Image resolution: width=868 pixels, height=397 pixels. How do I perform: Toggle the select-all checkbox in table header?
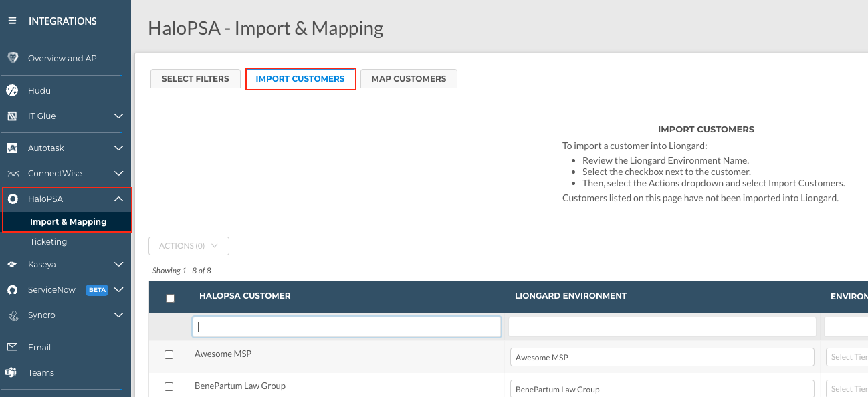[170, 298]
